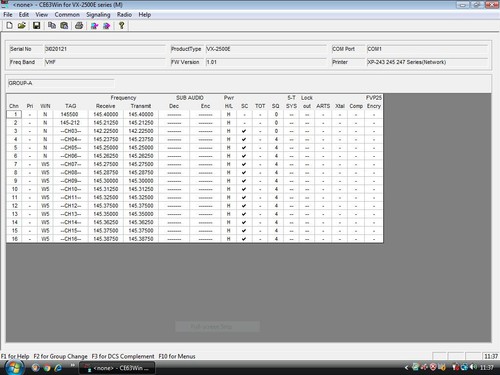Image resolution: width=500 pixels, height=375 pixels.
Task: Click the Printer field XP-243 245 247 Series
Action: [x=427, y=62]
